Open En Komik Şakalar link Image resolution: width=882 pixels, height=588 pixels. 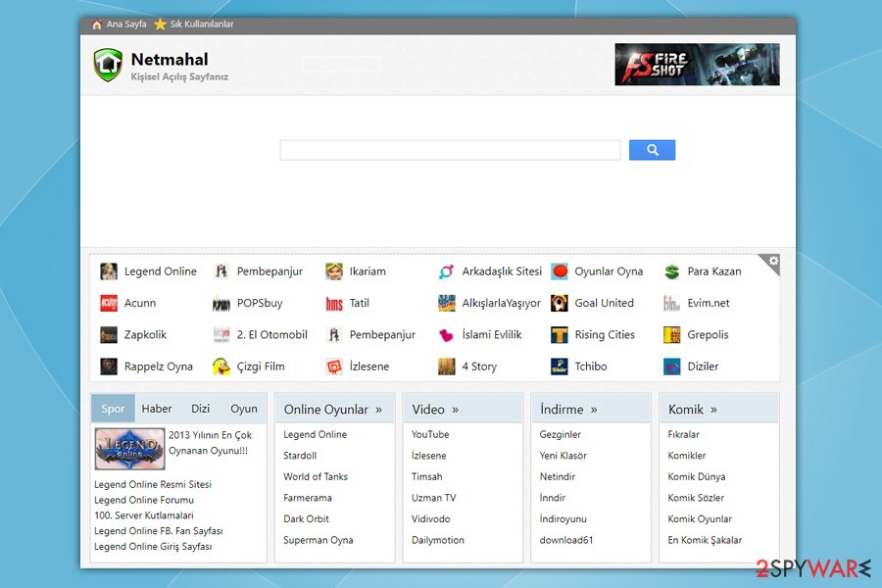point(705,540)
